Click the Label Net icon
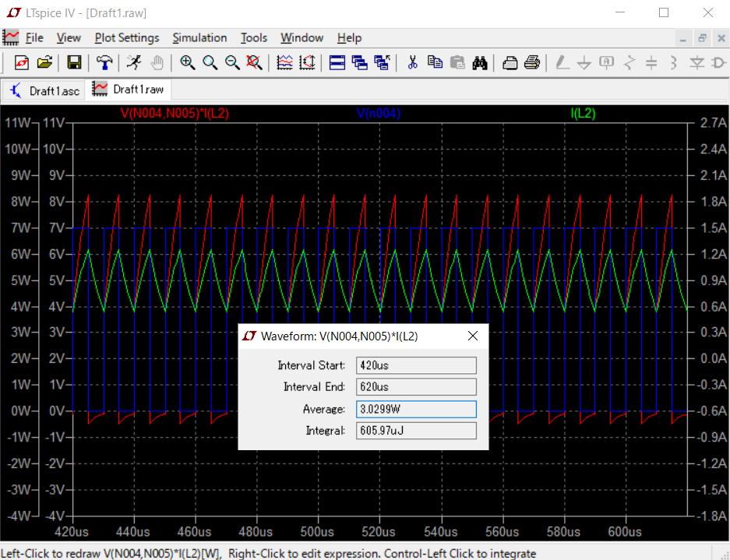The image size is (730, 560). pyautogui.click(x=607, y=62)
